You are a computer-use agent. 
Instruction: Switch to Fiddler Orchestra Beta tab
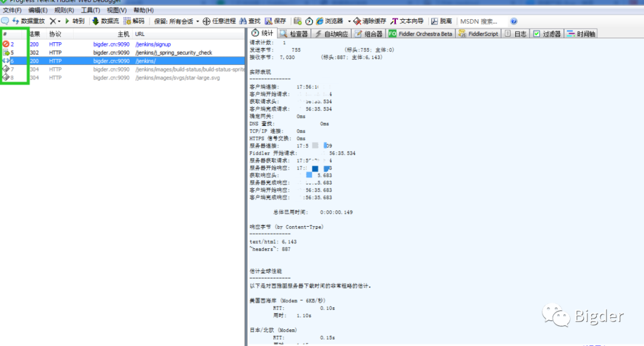(x=420, y=33)
